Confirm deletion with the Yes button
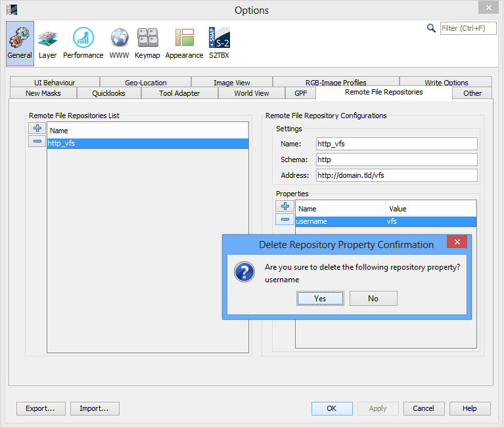Image resolution: width=504 pixels, height=428 pixels. point(320,298)
